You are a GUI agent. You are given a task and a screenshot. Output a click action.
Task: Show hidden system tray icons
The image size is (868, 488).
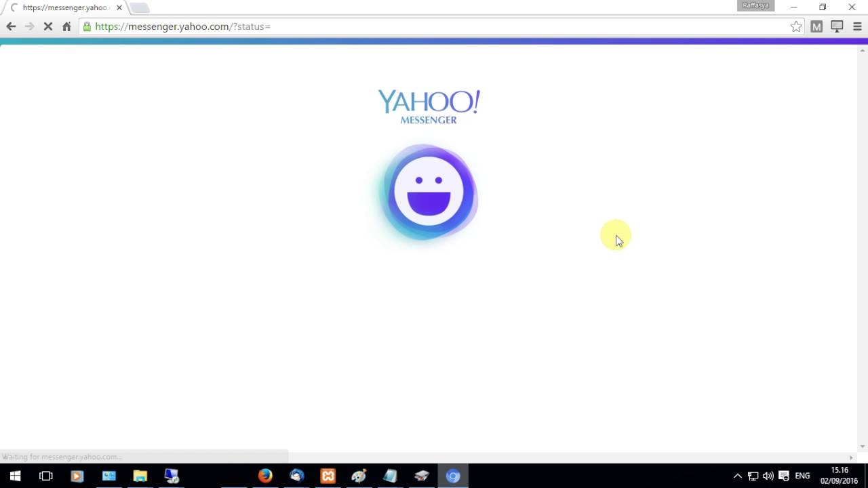point(738,476)
